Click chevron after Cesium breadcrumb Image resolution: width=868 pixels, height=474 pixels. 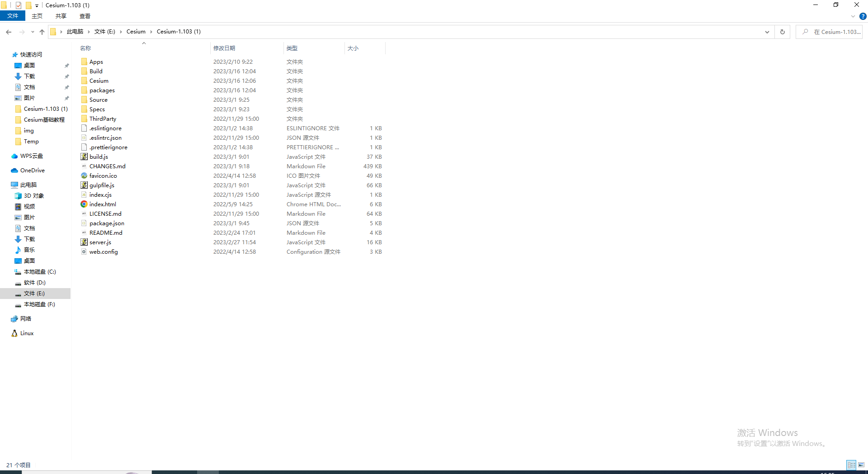(151, 32)
